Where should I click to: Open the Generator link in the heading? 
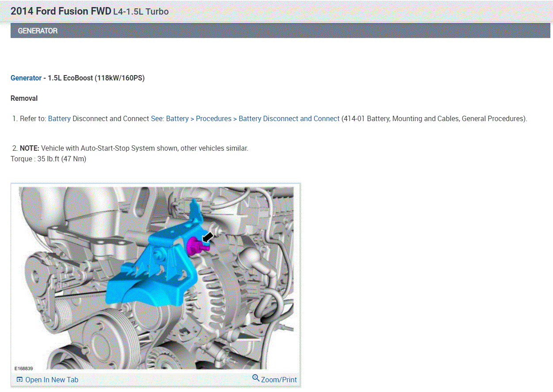point(26,78)
